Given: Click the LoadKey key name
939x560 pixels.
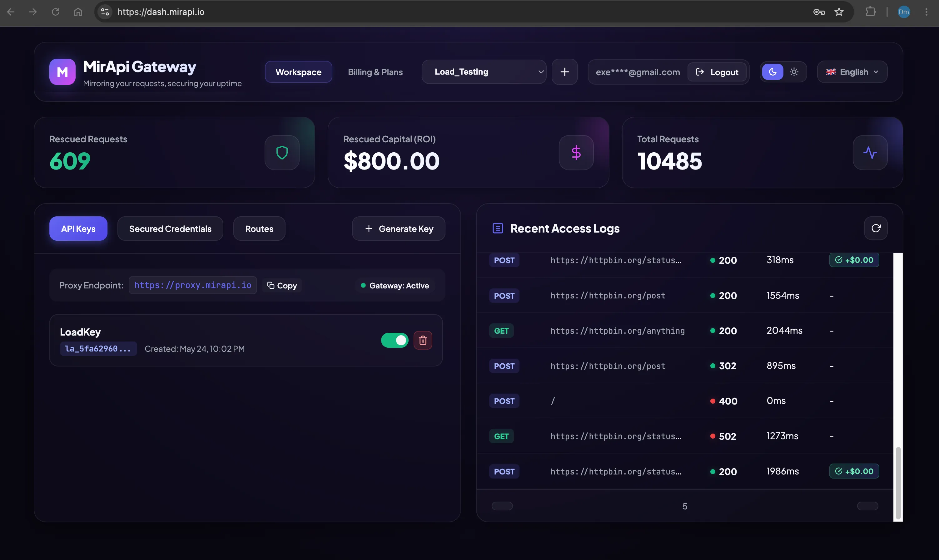Looking at the screenshot, I should click(x=80, y=332).
